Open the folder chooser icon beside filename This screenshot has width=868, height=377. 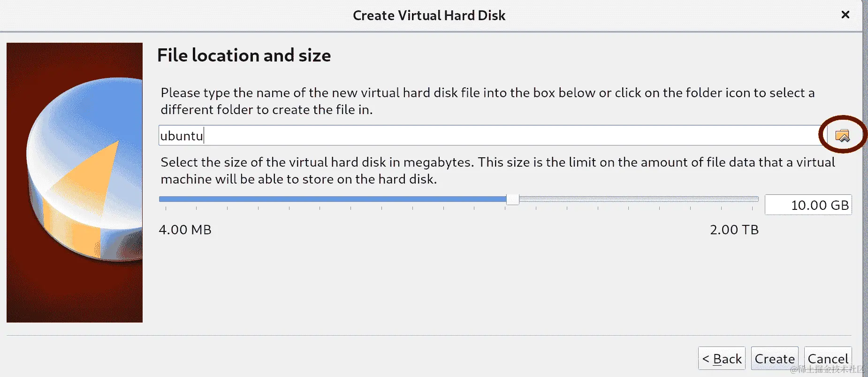843,136
